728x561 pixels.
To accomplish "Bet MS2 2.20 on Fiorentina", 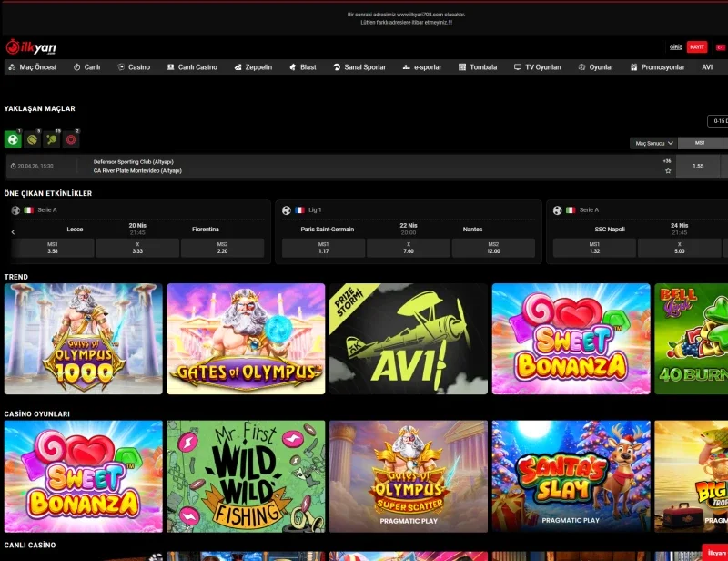I will 222,248.
